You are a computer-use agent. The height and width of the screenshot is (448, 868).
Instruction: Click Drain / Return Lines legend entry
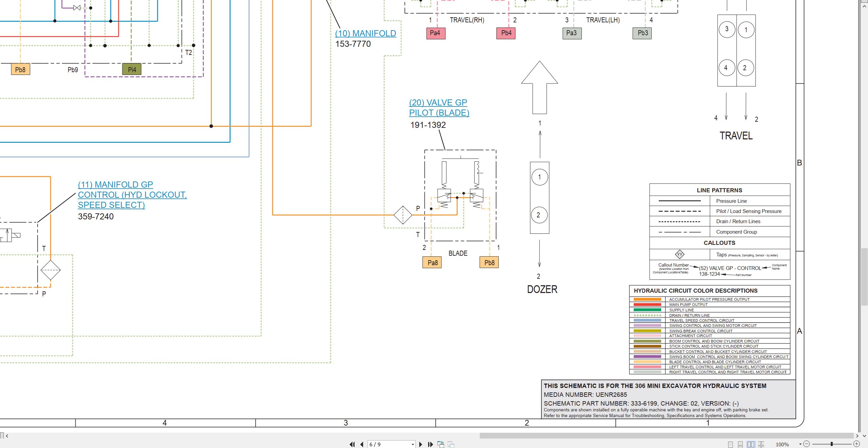pyautogui.click(x=738, y=221)
